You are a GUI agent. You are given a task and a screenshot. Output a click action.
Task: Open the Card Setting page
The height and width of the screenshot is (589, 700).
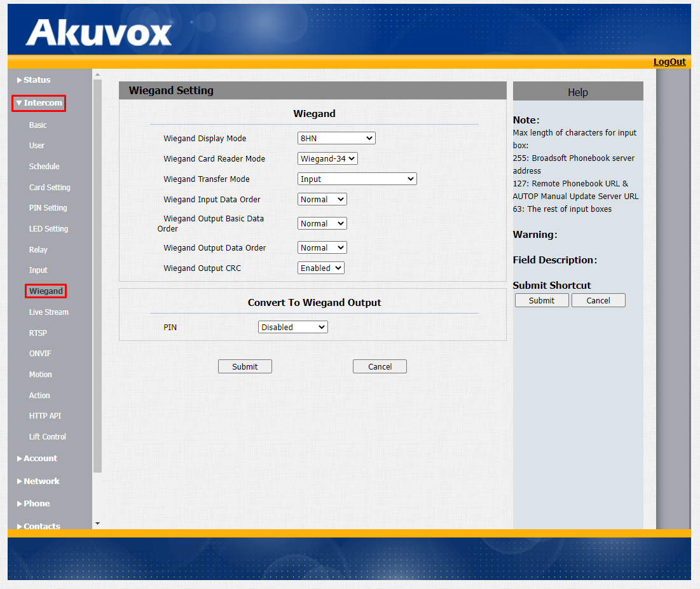[x=50, y=188]
